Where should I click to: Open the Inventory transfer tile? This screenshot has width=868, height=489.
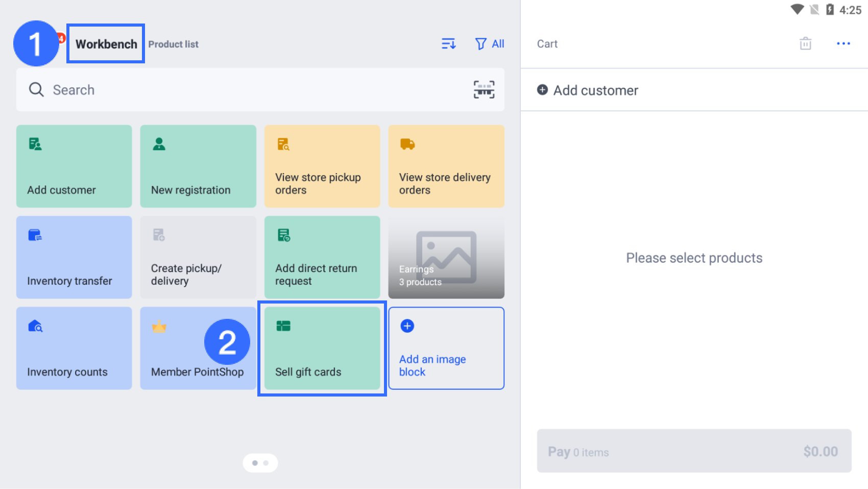[74, 257]
